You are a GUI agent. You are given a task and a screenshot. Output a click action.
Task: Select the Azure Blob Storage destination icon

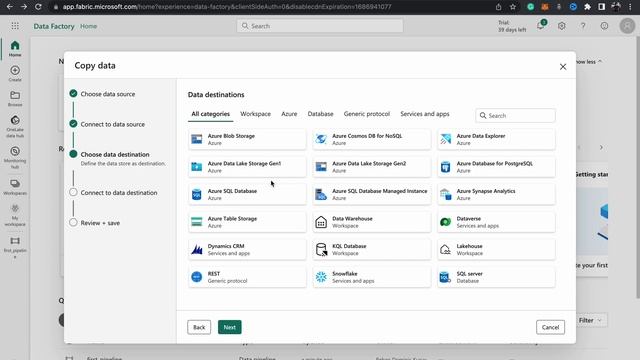[x=197, y=139]
